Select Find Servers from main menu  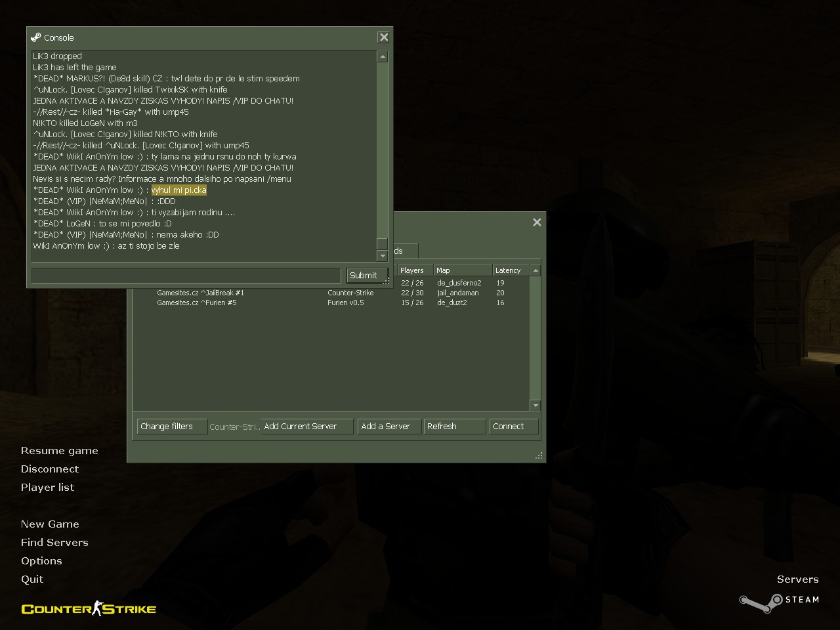click(54, 543)
